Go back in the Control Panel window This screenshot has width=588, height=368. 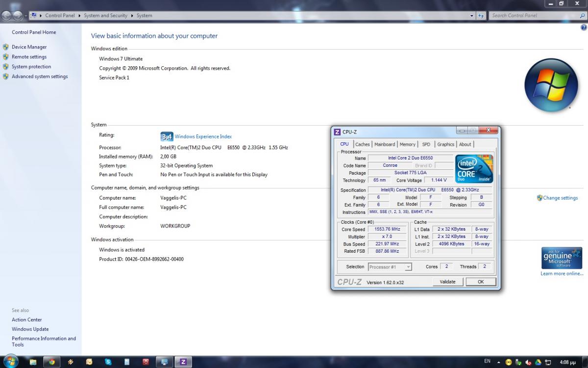pos(7,16)
